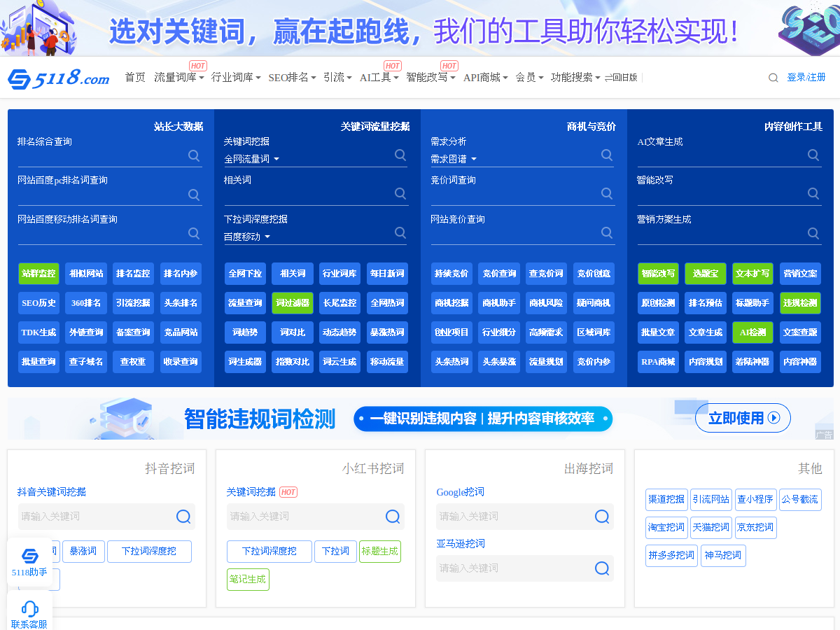Click search icon in 需求分析 row
This screenshot has height=630, width=840.
[607, 155]
